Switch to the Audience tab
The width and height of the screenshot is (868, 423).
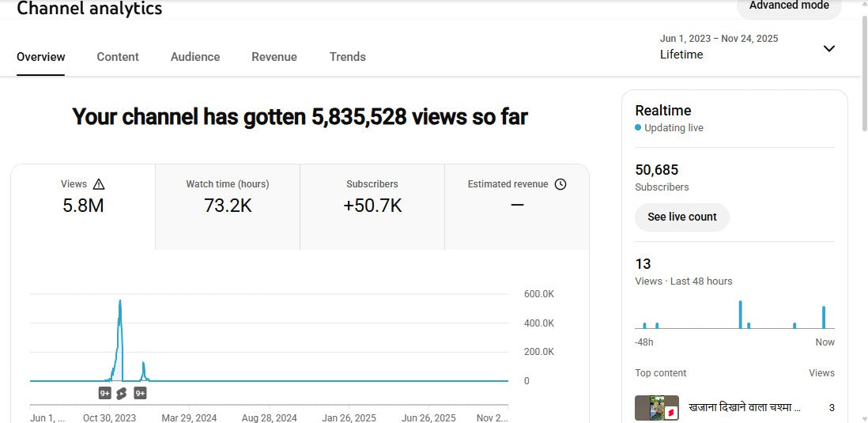(x=195, y=57)
